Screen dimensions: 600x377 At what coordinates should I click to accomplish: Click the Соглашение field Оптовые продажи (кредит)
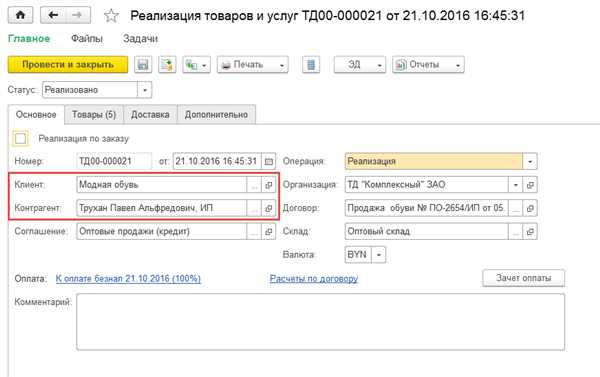coord(161,232)
